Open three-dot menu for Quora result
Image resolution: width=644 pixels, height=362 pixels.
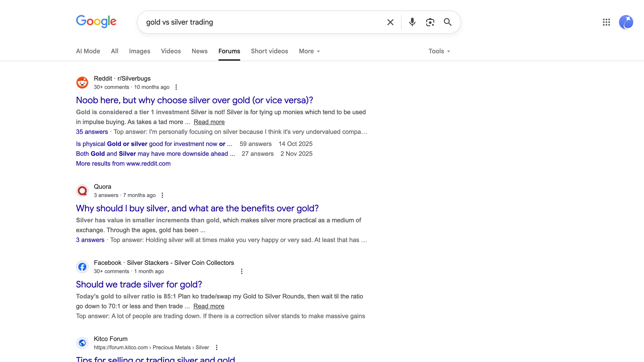[162, 195]
